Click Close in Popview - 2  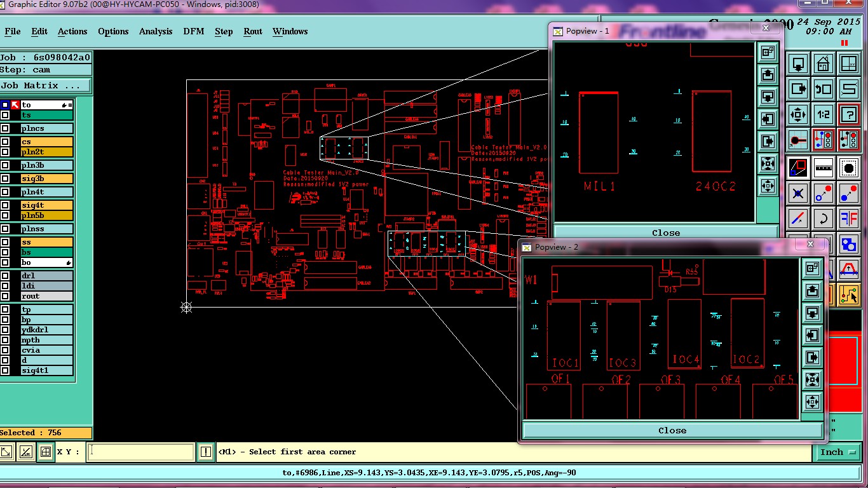[672, 430]
